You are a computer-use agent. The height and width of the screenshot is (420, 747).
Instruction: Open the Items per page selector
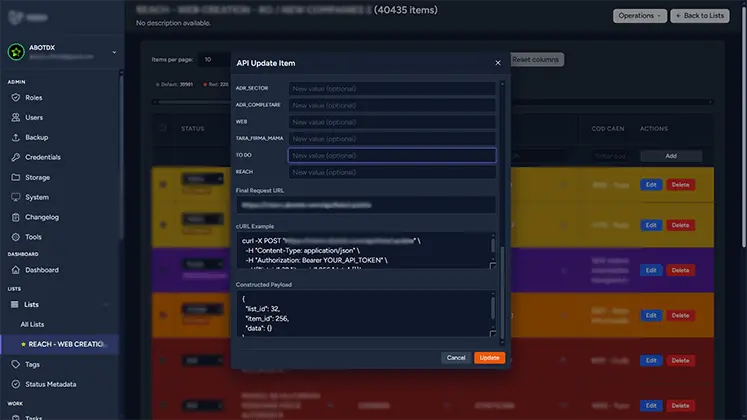pyautogui.click(x=214, y=60)
